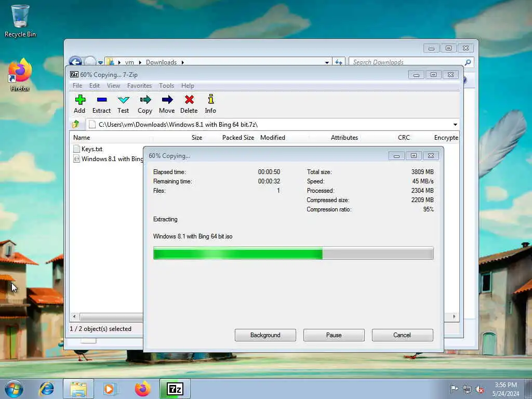Image resolution: width=532 pixels, height=399 pixels.
Task: Click the extraction progress bar
Action: (293, 253)
